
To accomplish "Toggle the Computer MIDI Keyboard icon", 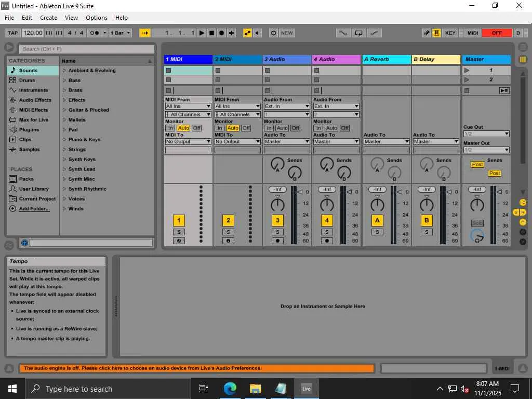I will click(x=436, y=33).
